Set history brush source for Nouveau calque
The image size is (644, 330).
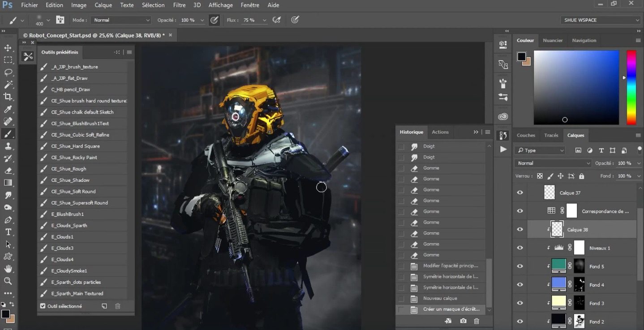(x=401, y=298)
